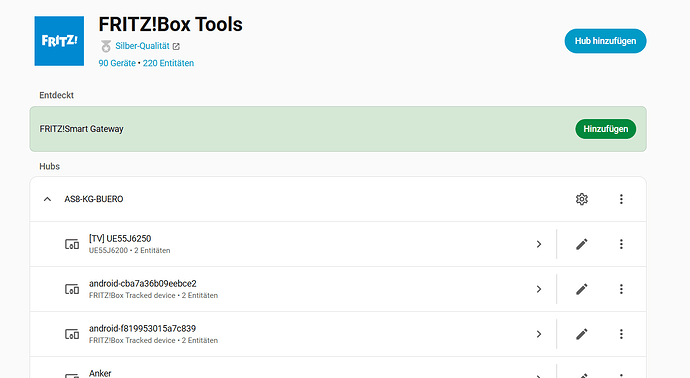690x378 pixels.
Task: Expand chevron for android-f819953015a7c839
Action: 539,334
